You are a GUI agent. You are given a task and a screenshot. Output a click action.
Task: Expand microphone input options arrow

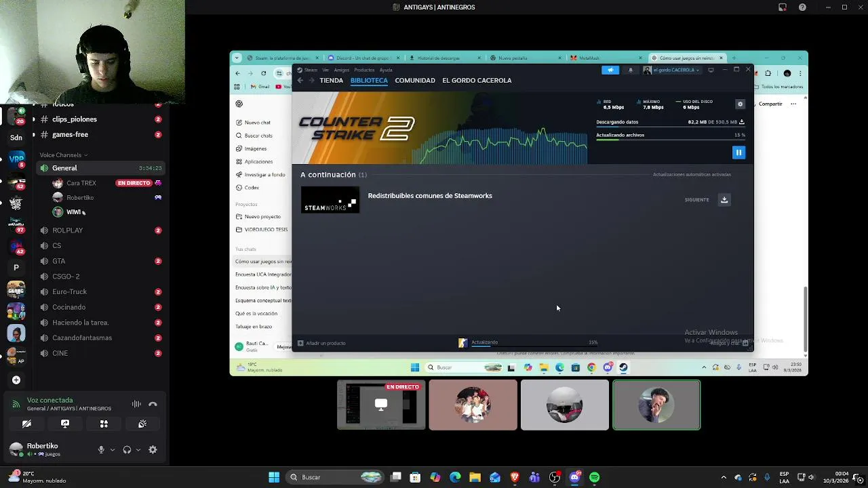point(113,449)
